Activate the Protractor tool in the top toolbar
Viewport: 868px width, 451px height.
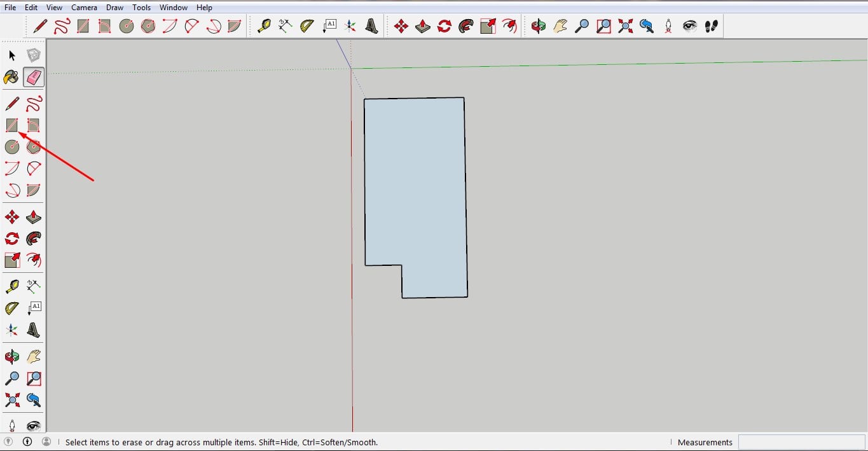pyautogui.click(x=307, y=26)
